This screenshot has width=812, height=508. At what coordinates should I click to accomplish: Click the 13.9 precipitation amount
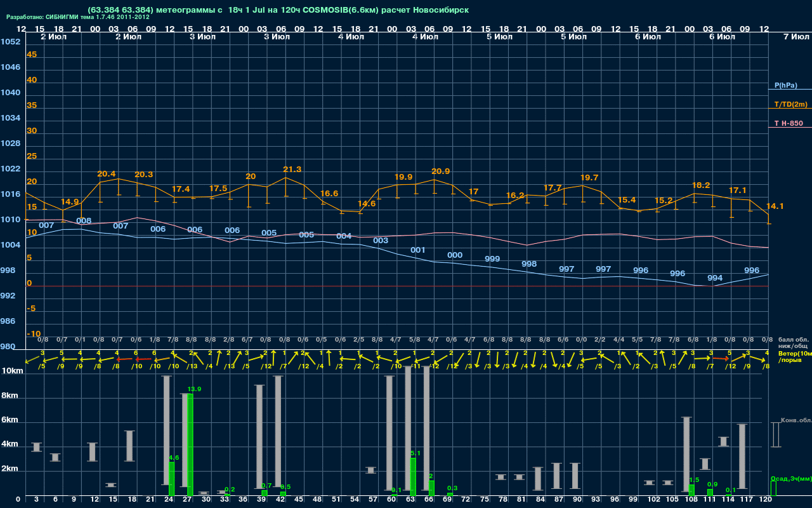click(x=194, y=389)
